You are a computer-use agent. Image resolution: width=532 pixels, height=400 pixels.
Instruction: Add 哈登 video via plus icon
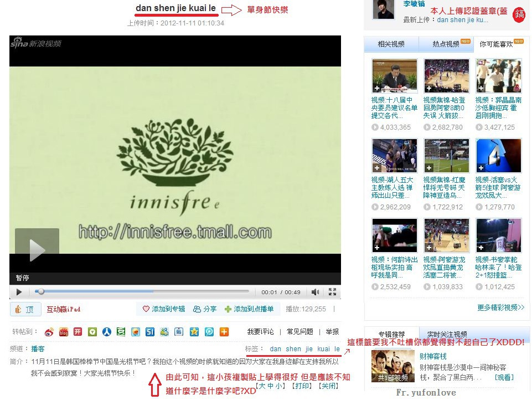[x=429, y=88]
